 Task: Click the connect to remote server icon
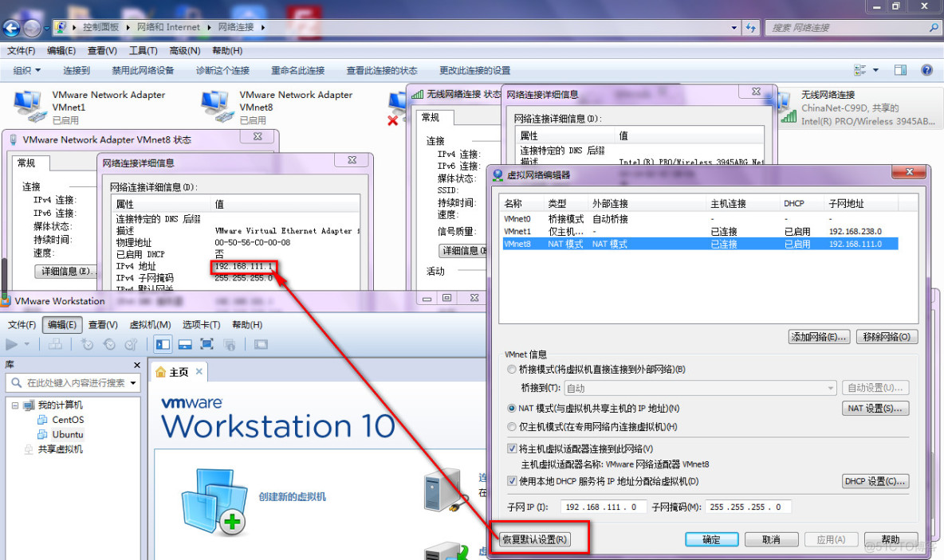(x=446, y=489)
